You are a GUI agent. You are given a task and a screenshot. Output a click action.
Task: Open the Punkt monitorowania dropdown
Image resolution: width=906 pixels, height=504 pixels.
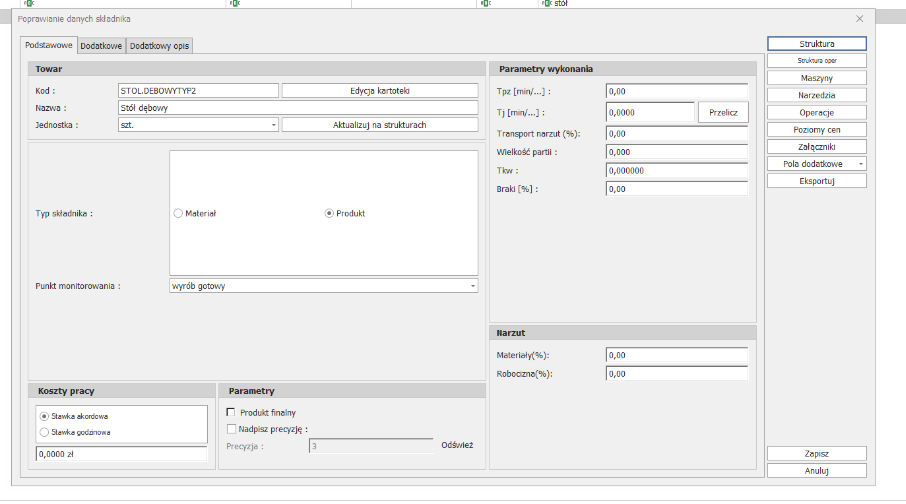coord(472,286)
